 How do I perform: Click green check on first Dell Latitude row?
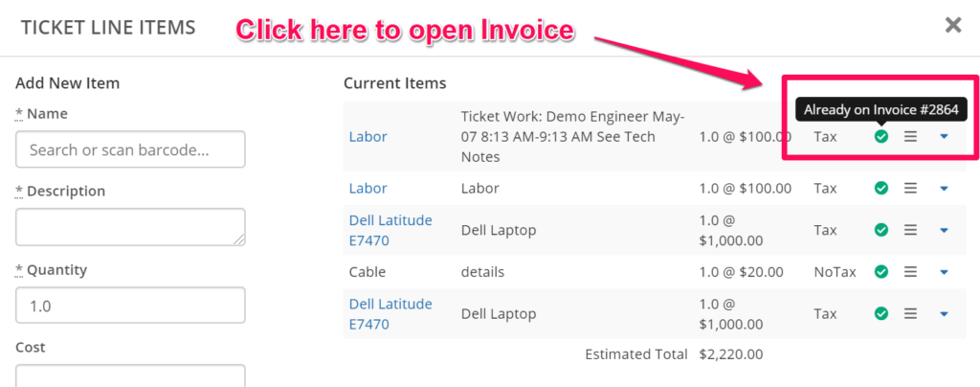[x=881, y=230]
